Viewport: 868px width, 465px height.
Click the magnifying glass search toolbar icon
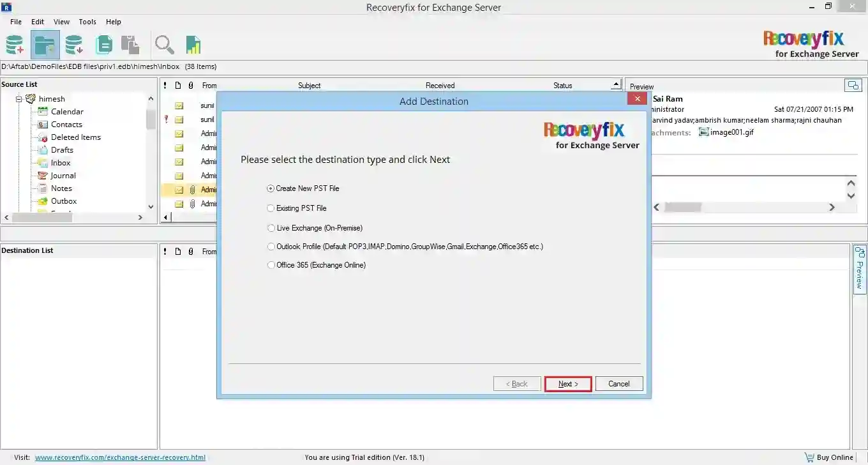click(x=164, y=45)
